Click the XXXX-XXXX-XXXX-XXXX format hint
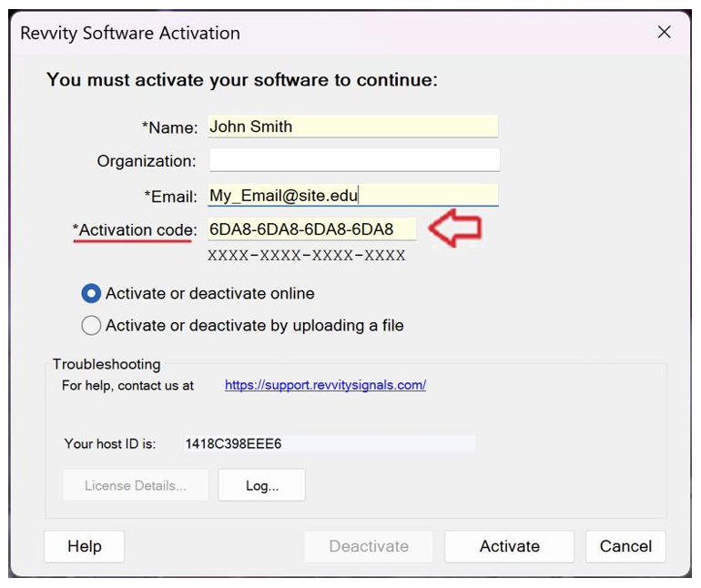701x588 pixels. point(307,256)
